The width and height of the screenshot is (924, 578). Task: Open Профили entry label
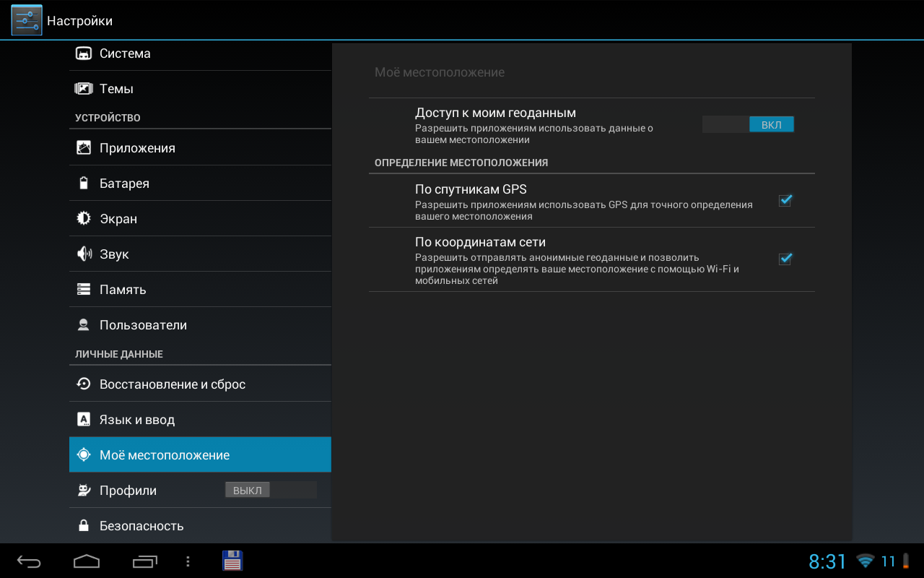pyautogui.click(x=128, y=491)
